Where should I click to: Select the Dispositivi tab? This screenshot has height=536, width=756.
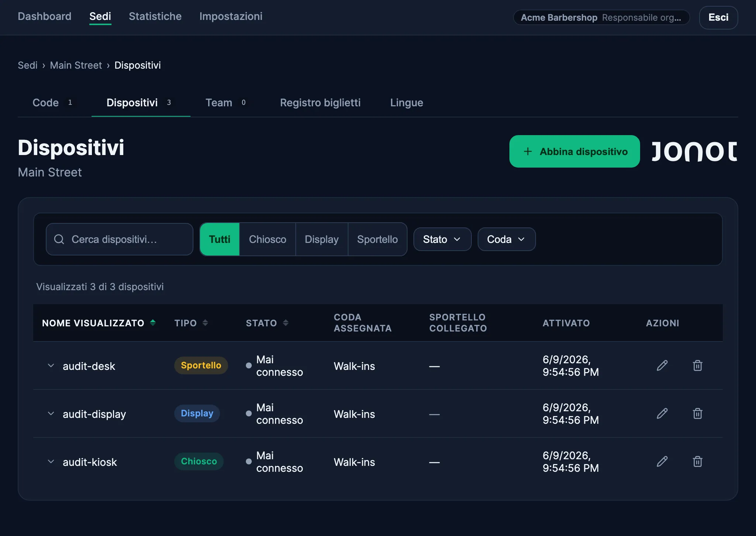tap(141, 103)
